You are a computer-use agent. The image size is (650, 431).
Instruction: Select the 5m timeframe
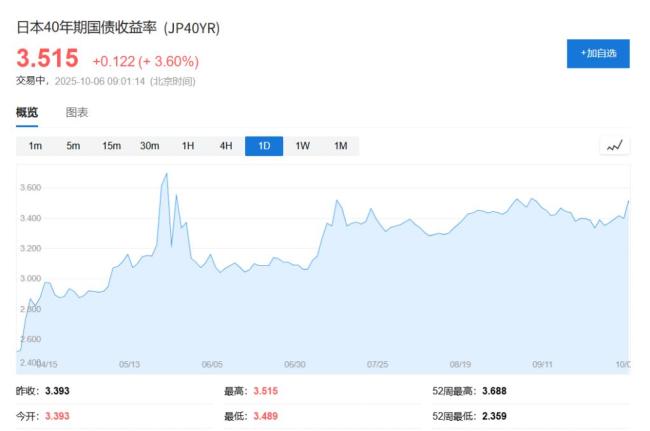(x=73, y=146)
